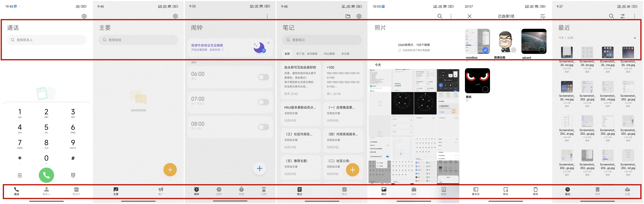Check the 微博动图 album checkbox
The image size is (644, 204).
pyautogui.click(x=514, y=50)
